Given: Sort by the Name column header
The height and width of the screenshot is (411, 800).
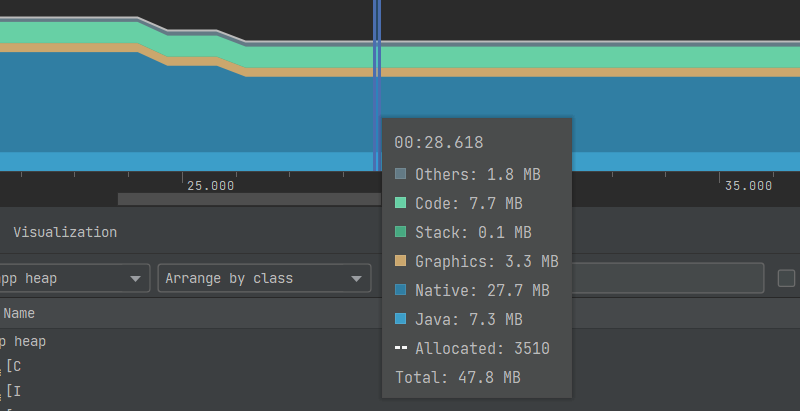Looking at the screenshot, I should point(19,313).
